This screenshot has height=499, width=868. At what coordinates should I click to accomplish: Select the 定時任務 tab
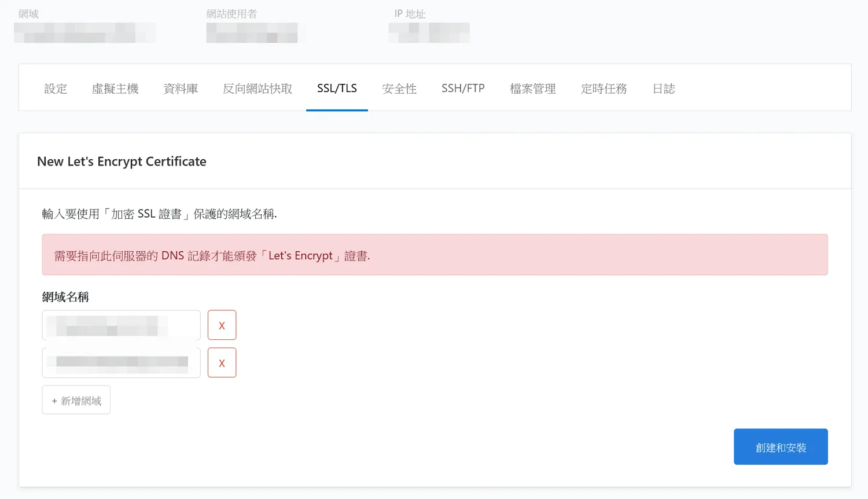(604, 89)
